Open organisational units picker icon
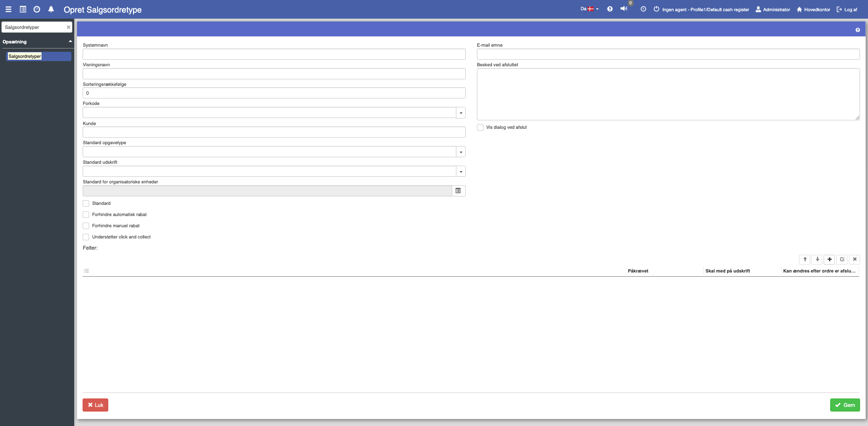868x426 pixels. tap(458, 191)
